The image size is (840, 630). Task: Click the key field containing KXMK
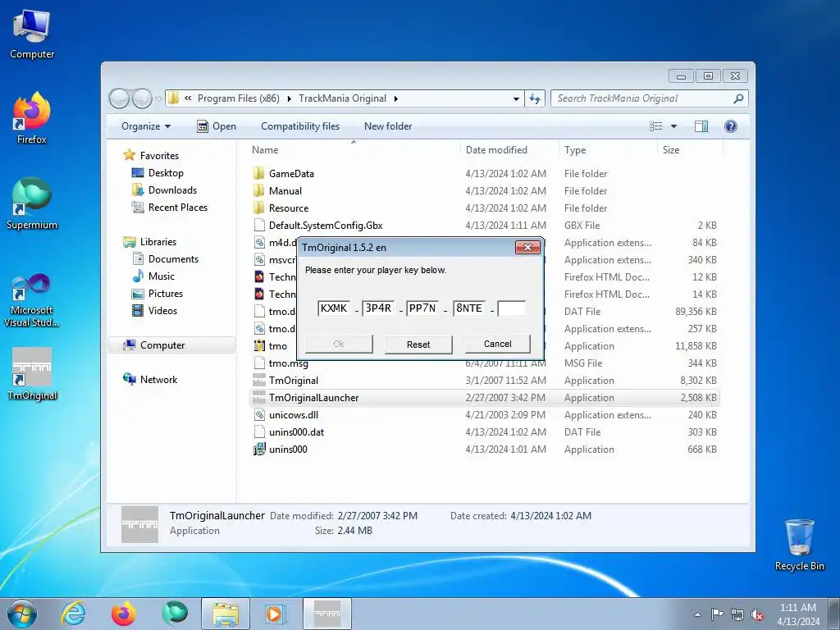click(x=335, y=308)
